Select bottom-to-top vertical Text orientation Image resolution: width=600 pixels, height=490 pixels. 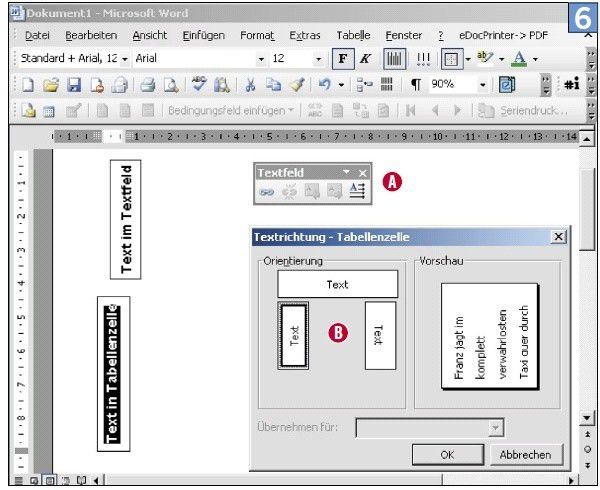click(x=293, y=335)
